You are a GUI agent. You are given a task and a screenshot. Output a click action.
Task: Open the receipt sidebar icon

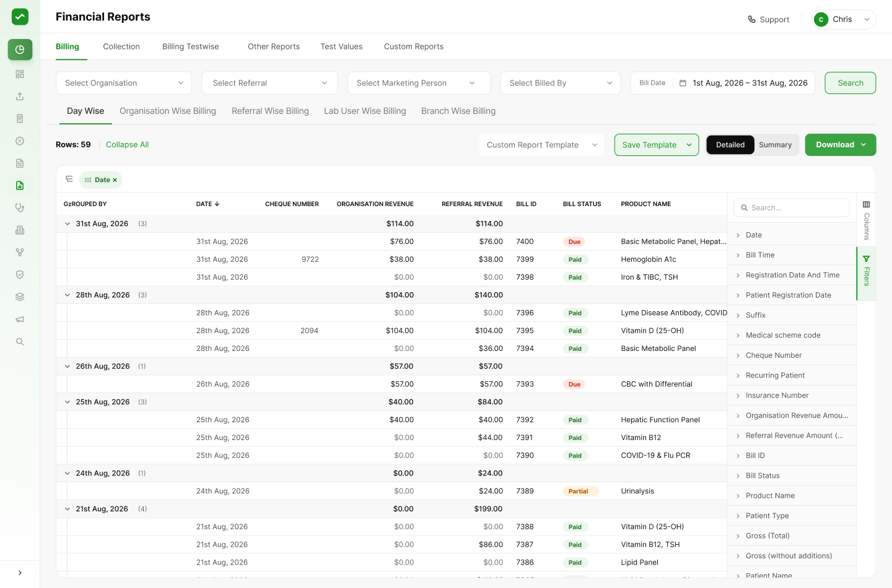tap(20, 119)
